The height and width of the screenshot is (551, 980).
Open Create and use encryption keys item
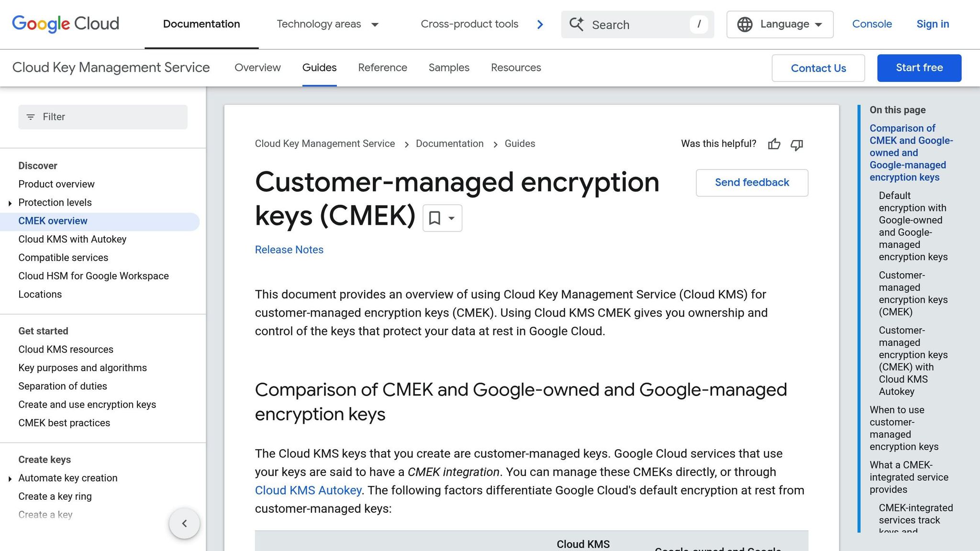[87, 405]
